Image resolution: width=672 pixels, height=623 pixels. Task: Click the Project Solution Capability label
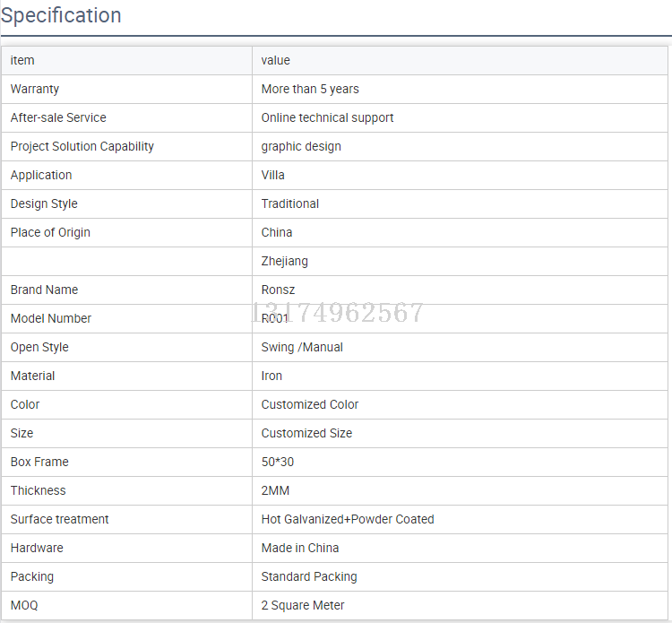82,146
